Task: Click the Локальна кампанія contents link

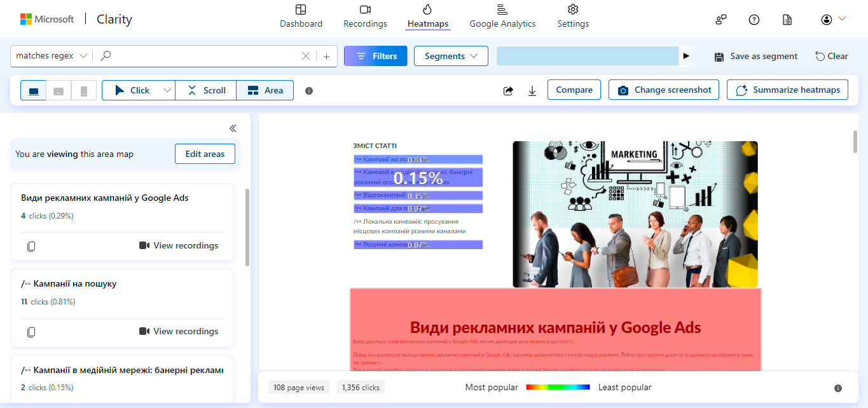Action: coord(410,226)
